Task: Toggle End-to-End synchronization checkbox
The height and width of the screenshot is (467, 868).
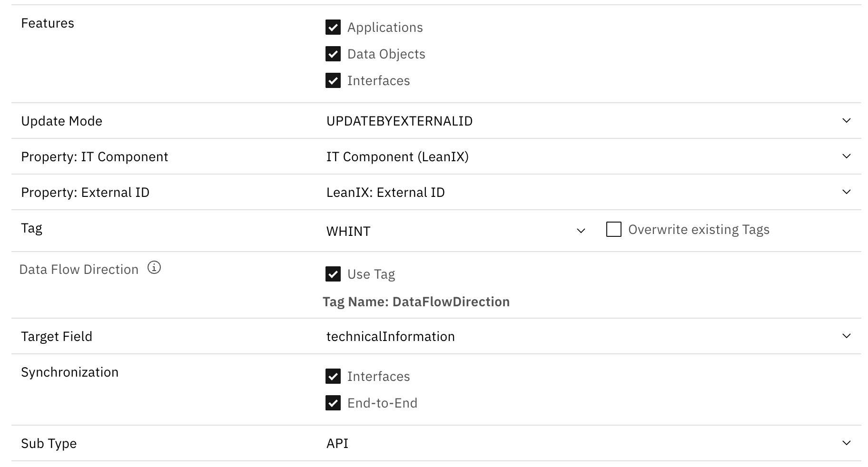Action: pos(333,403)
